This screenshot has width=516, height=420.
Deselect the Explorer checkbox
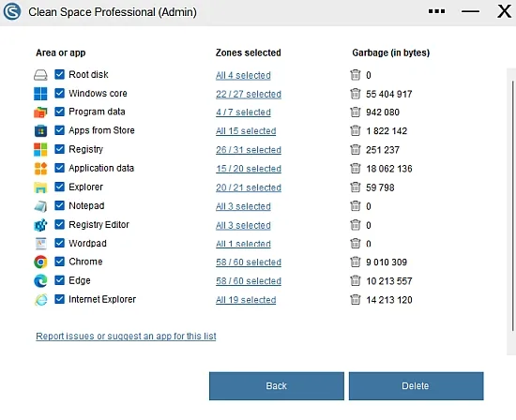pos(59,187)
